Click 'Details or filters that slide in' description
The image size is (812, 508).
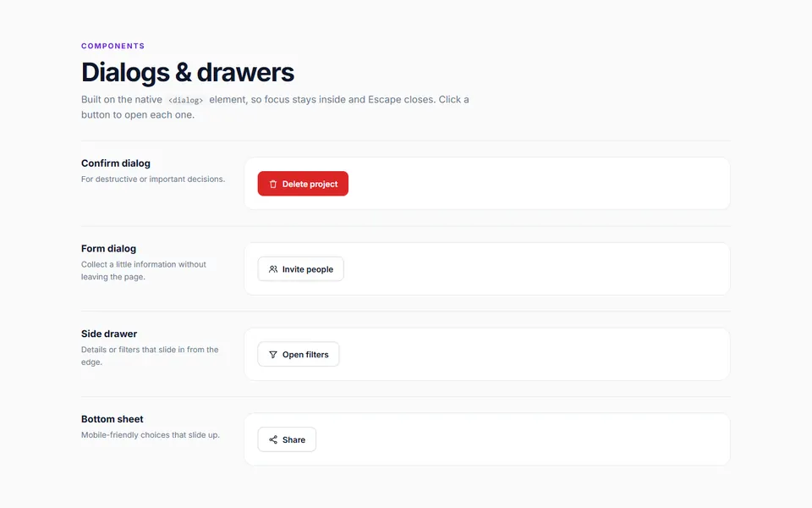click(x=150, y=356)
